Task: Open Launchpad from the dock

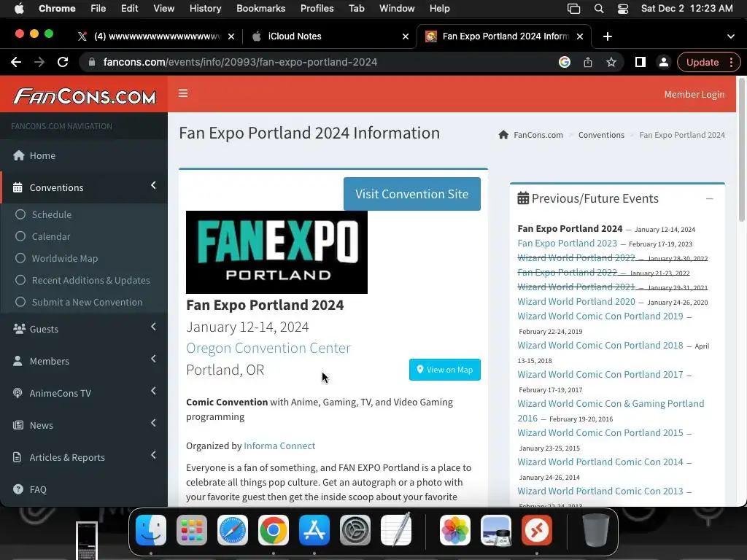Action: 192,530
